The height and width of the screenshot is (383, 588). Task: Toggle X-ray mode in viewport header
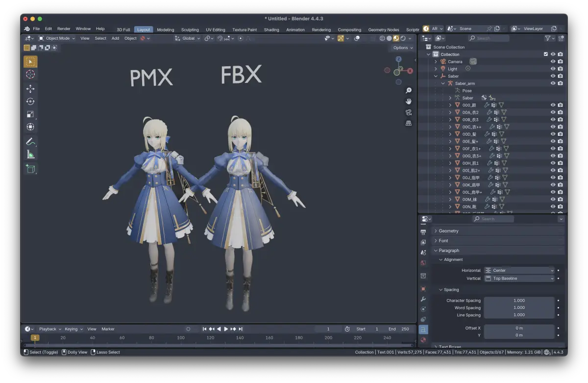(x=374, y=38)
